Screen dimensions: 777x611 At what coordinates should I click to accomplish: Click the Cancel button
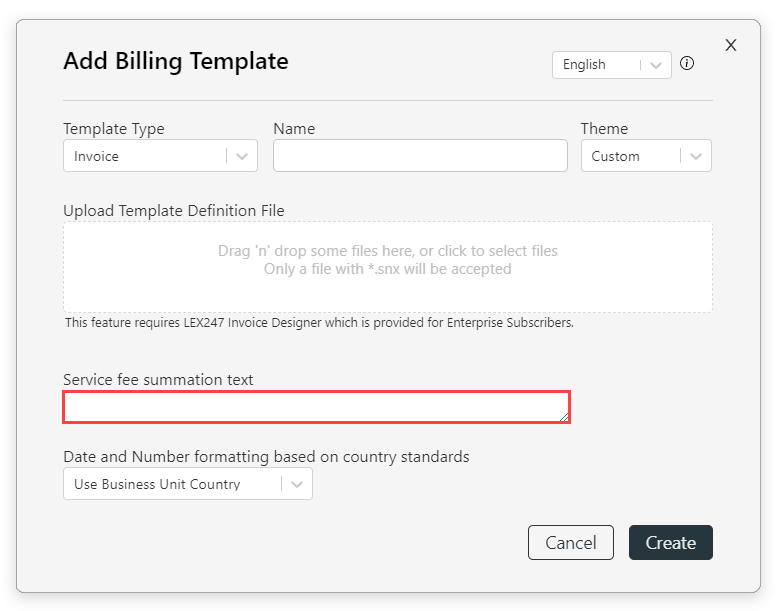click(570, 543)
